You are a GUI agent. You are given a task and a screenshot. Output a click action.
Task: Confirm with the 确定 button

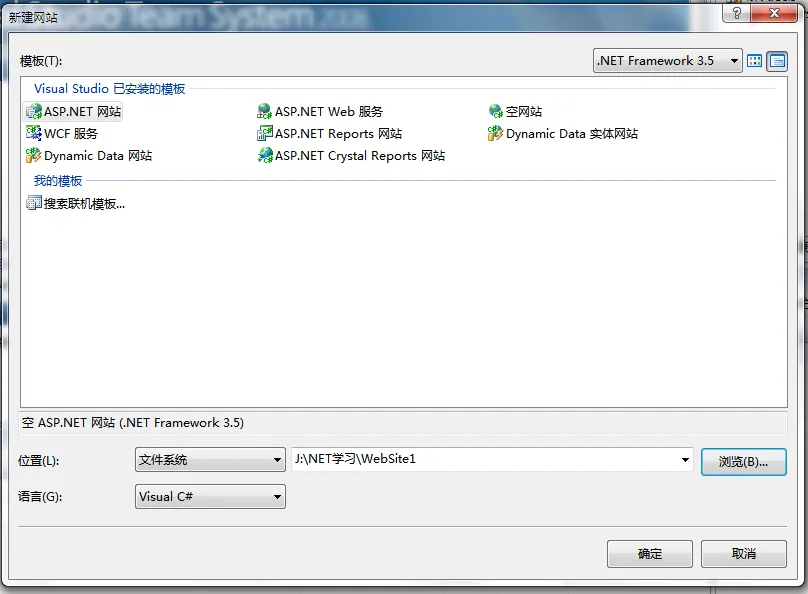(x=649, y=554)
